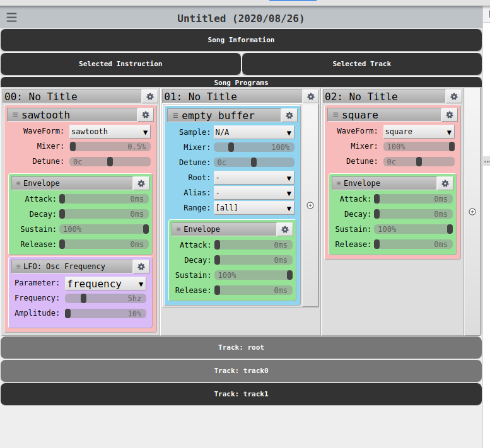This screenshot has width=490, height=448.
Task: Click the LFO Amplitude 10% slider
Action: (x=105, y=313)
